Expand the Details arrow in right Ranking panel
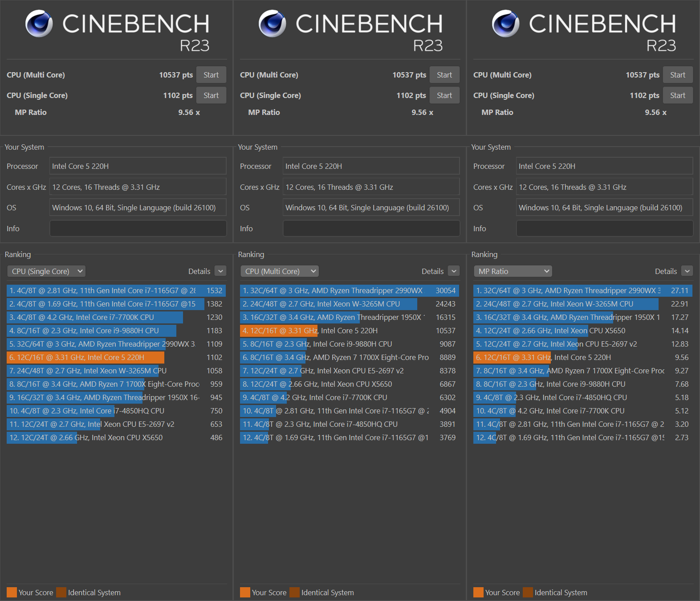This screenshot has width=700, height=601. 687,271
